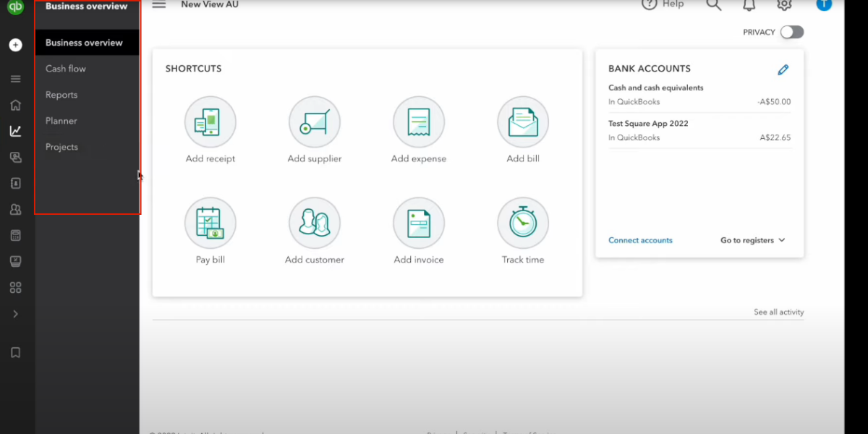Screen dimensions: 868x434
Task: Click the See all activity link
Action: (778, 312)
